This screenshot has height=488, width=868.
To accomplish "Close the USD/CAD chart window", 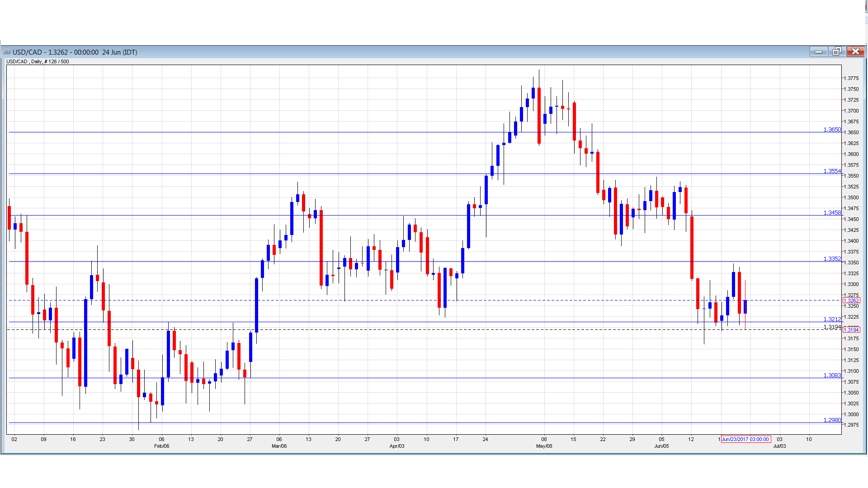I will tap(855, 52).
